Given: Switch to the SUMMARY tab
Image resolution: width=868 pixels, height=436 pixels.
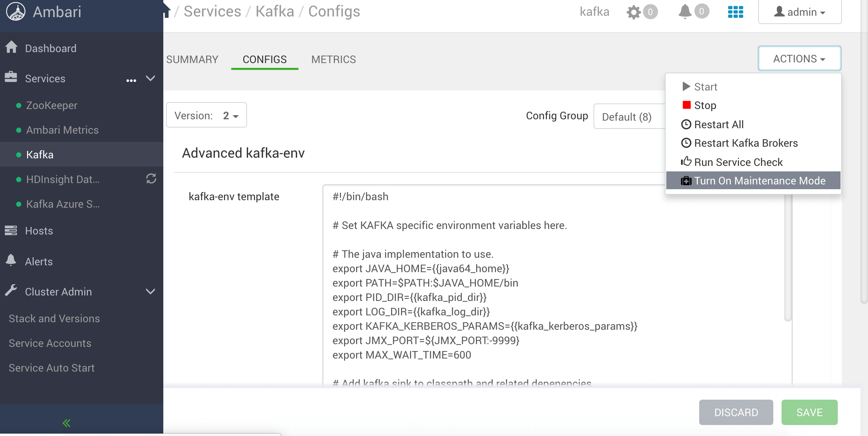Looking at the screenshot, I should [192, 59].
